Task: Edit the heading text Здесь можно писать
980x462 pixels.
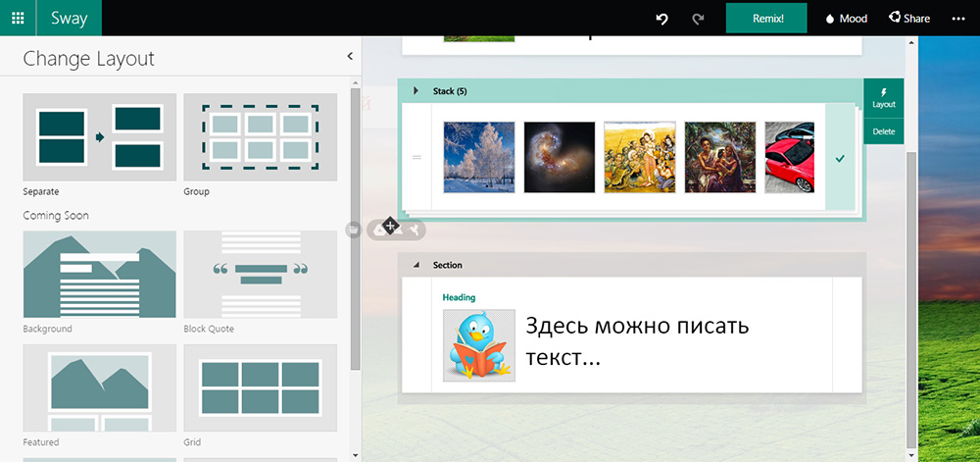Action: point(636,326)
